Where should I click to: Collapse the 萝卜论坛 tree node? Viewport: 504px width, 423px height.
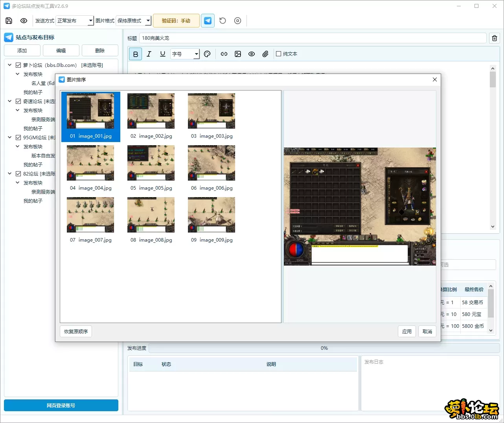[x=10, y=65]
